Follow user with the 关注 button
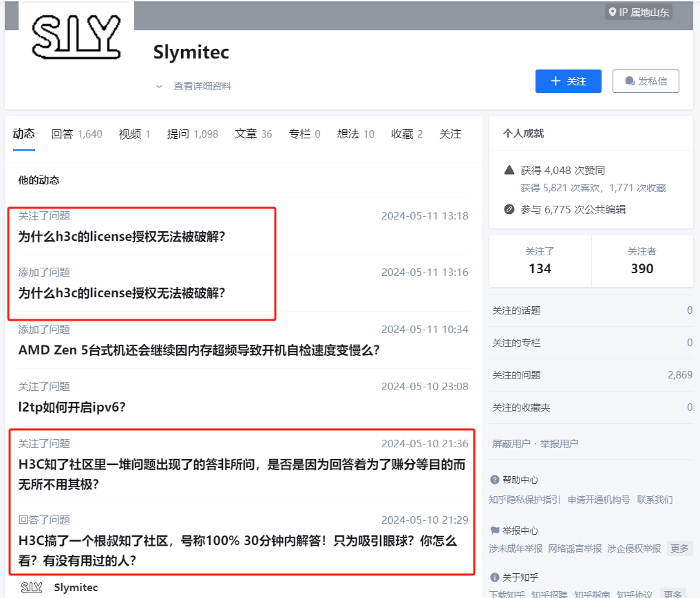The width and height of the screenshot is (700, 598). pos(568,81)
